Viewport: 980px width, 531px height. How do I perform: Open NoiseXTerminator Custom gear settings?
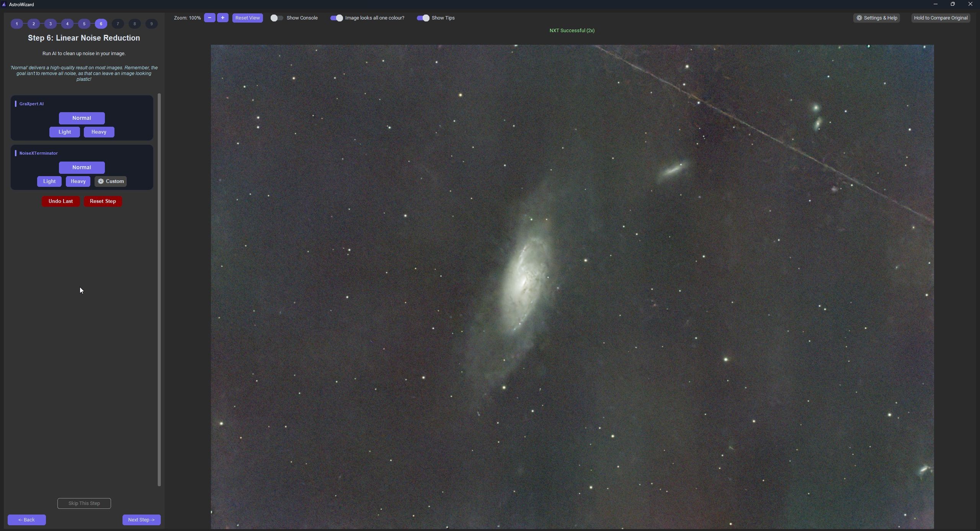pos(111,181)
